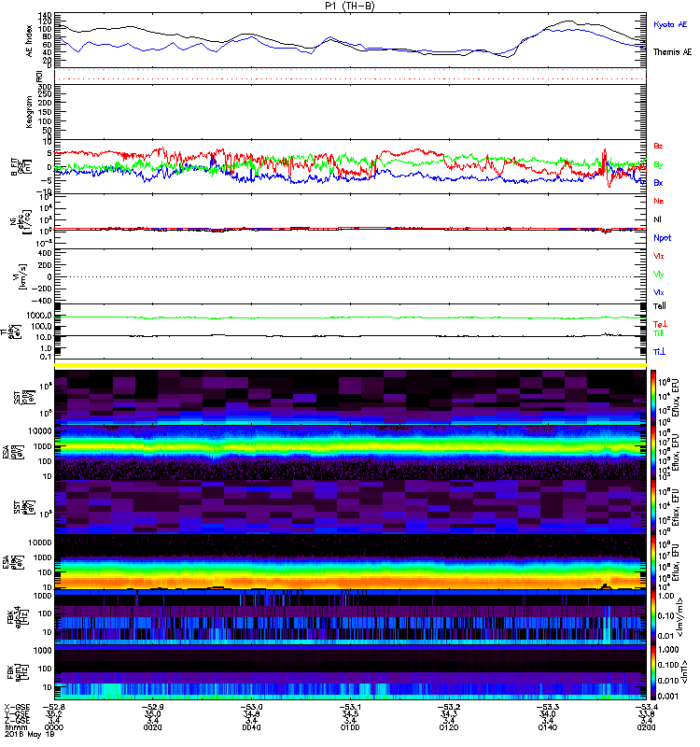Click the green Viy legend label
700x747 pixels.
point(659,275)
